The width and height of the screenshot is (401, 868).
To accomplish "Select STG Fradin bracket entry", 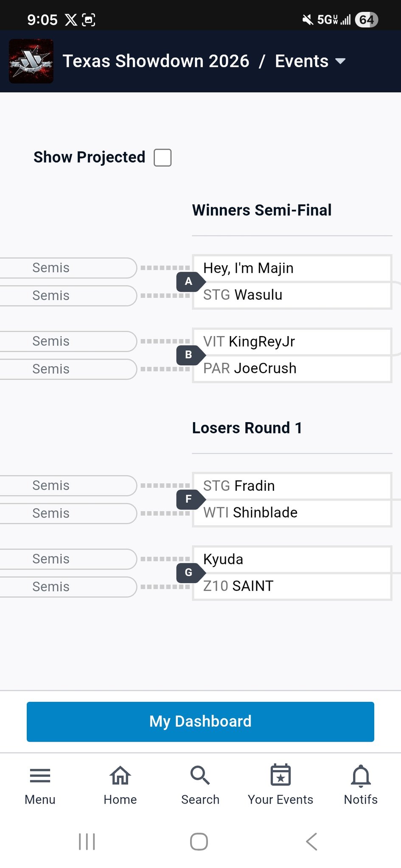I will click(292, 486).
